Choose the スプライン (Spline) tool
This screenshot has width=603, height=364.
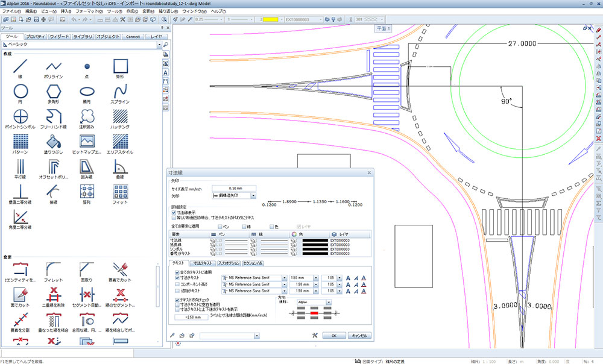tap(120, 92)
